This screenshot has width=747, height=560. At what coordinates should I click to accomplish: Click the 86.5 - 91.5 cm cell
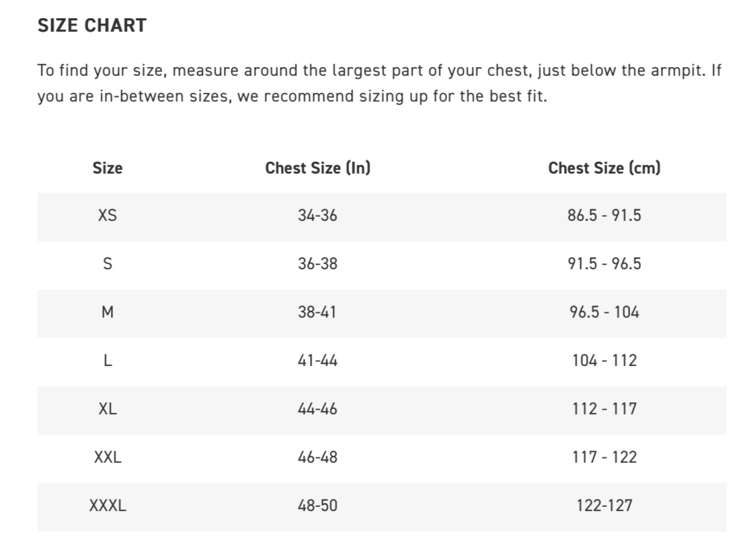[x=604, y=216]
